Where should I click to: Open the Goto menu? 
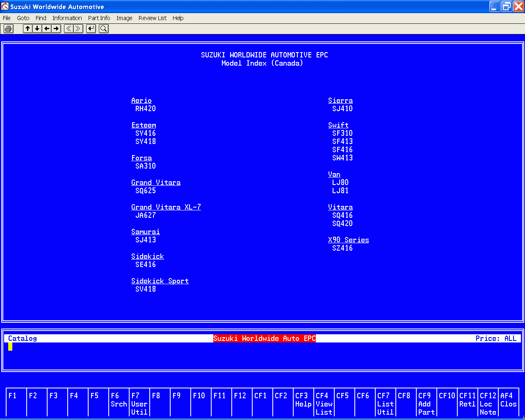tap(23, 18)
